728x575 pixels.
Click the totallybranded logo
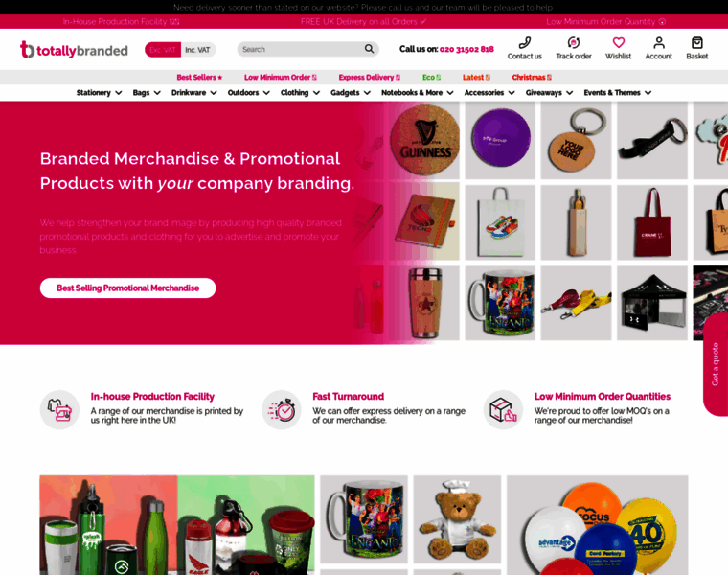tap(74, 50)
